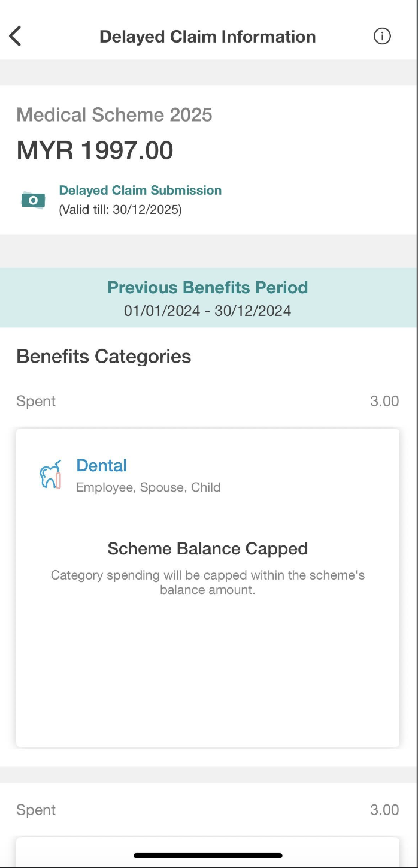This screenshot has height=868, width=418.
Task: Tap the Valid till 30/12/2025 text
Action: [x=120, y=210]
